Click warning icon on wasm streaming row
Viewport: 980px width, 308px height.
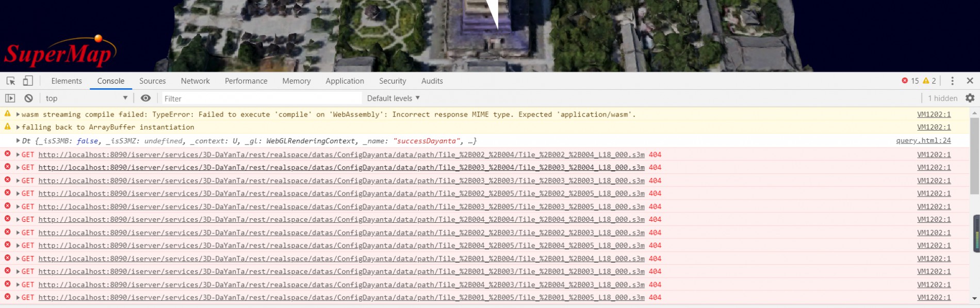(x=8, y=114)
